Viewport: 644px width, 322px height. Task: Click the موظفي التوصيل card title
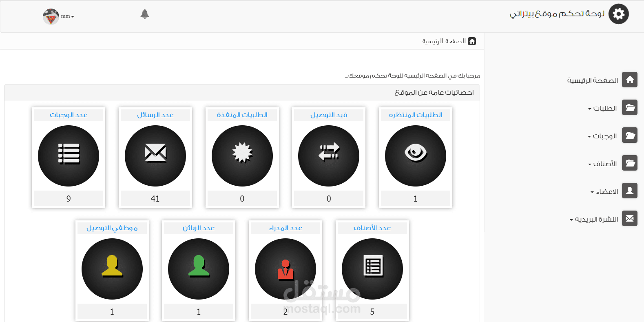(112, 228)
